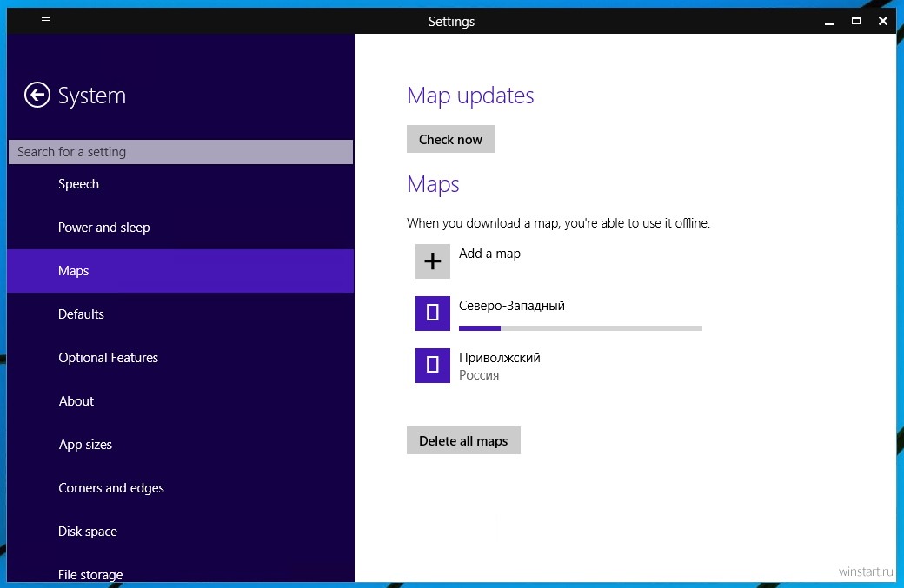Open Power and sleep settings
The image size is (904, 588).
coord(181,228)
